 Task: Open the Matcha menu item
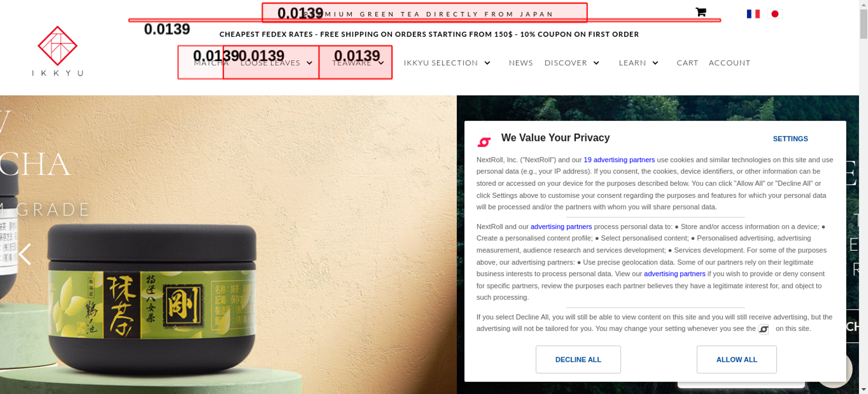click(x=211, y=63)
